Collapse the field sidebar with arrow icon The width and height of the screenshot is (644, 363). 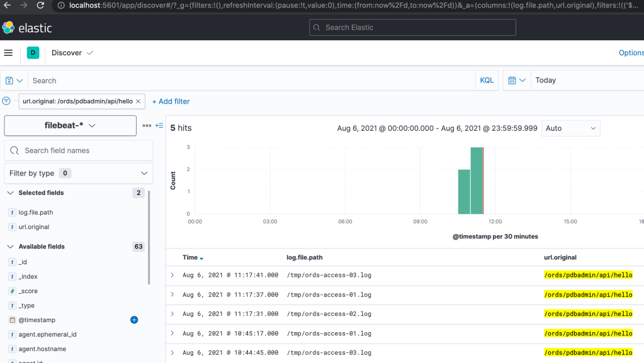pyautogui.click(x=159, y=125)
